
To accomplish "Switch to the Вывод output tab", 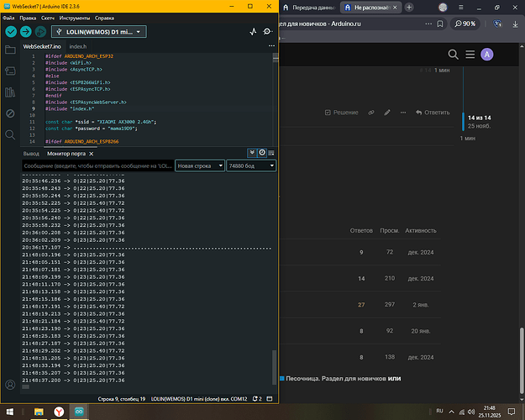I will pyautogui.click(x=31, y=154).
